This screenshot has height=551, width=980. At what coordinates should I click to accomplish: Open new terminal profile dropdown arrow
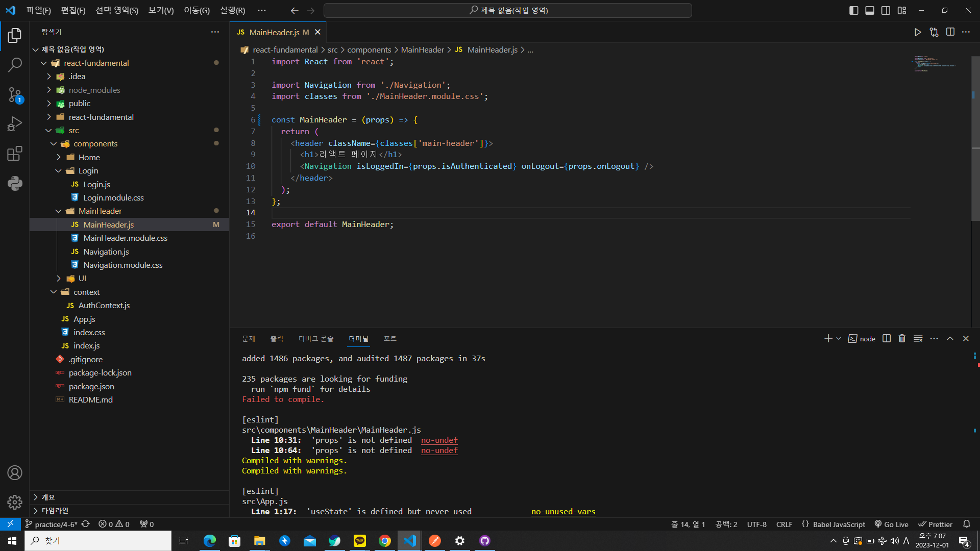click(839, 338)
